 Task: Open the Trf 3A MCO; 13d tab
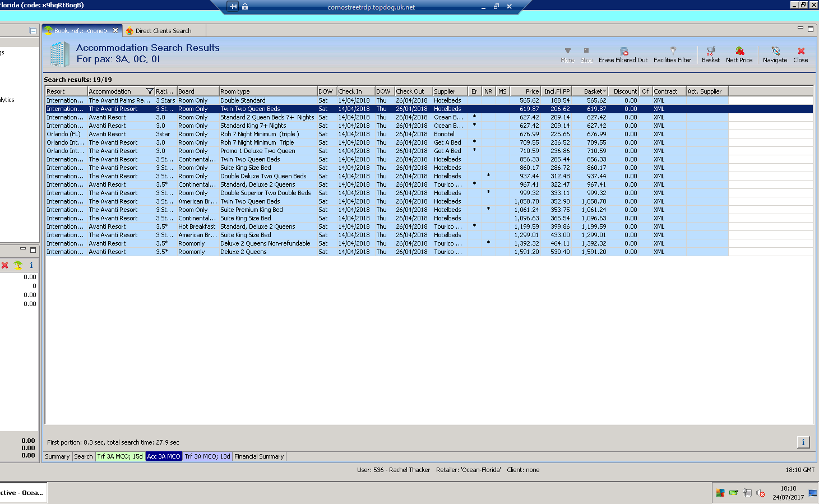coord(207,456)
